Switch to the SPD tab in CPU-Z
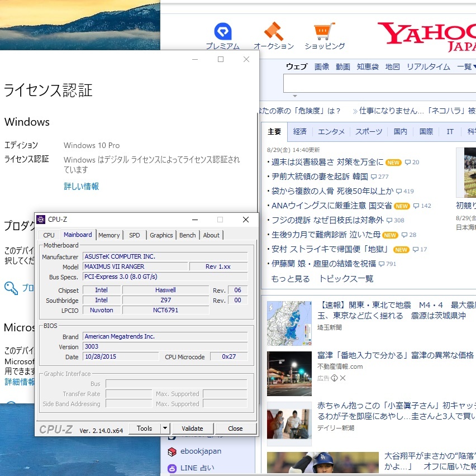This screenshot has height=476, width=476. coord(135,235)
